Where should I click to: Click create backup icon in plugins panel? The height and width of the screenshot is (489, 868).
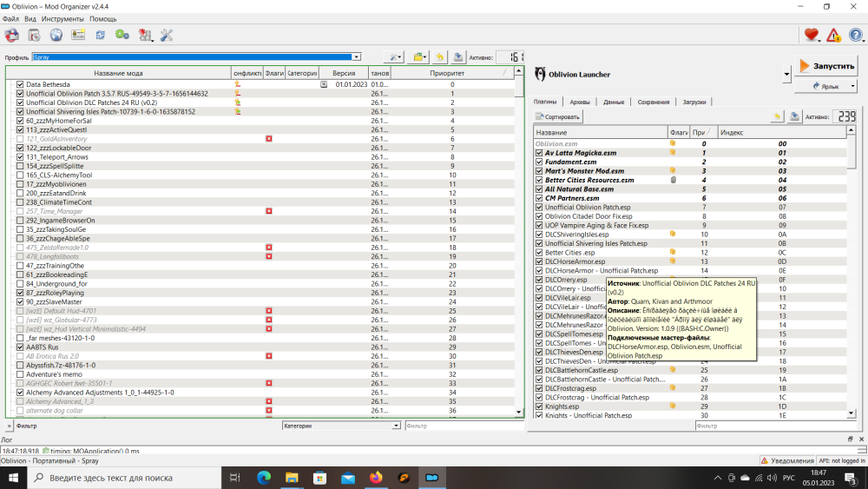coord(794,116)
